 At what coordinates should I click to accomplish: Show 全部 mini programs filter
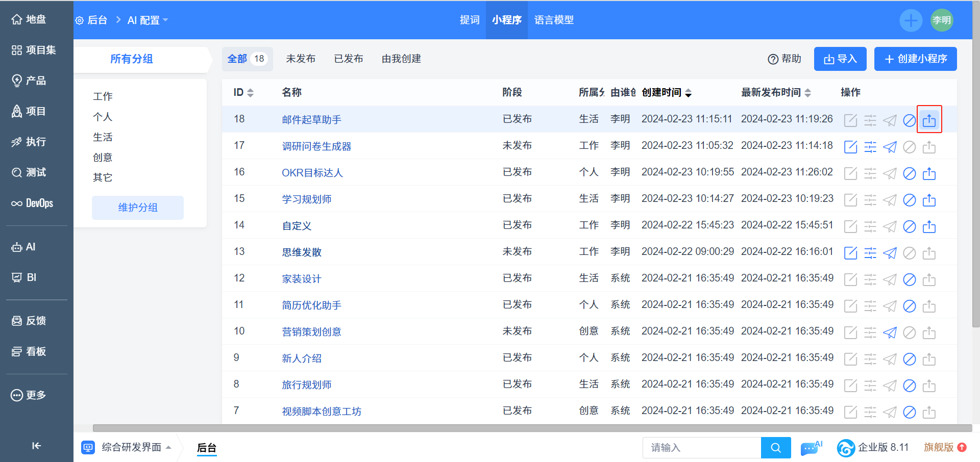tap(247, 59)
